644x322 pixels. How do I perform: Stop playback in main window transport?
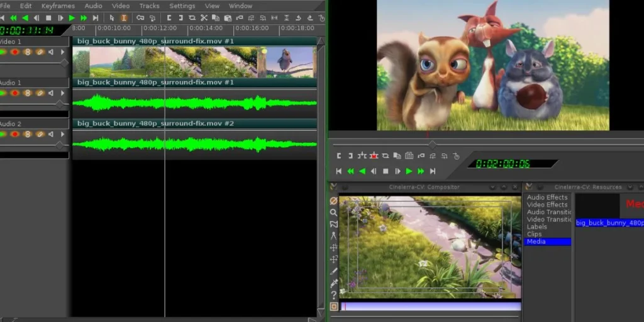point(48,18)
